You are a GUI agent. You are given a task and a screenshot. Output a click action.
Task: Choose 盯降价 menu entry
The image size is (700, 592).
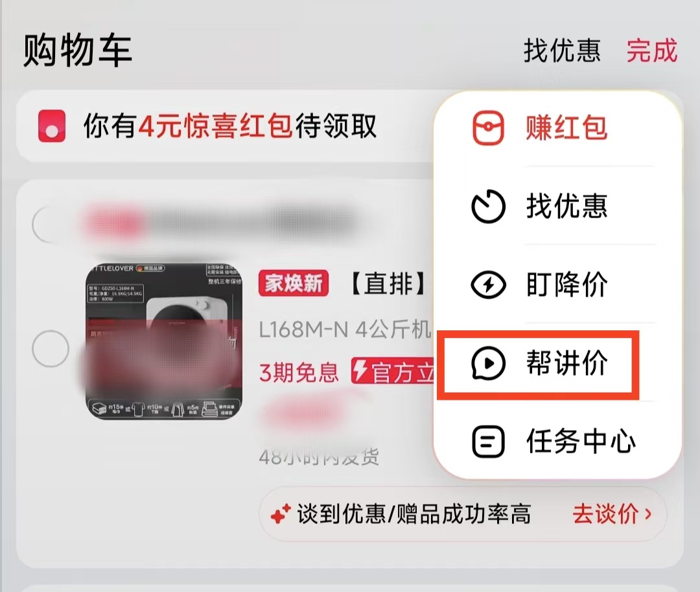(558, 284)
